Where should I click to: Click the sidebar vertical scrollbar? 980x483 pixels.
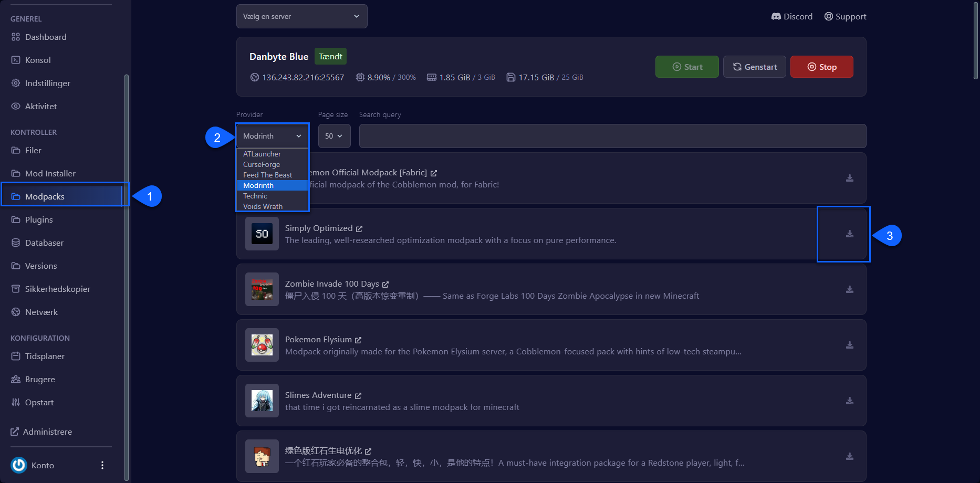[126, 277]
